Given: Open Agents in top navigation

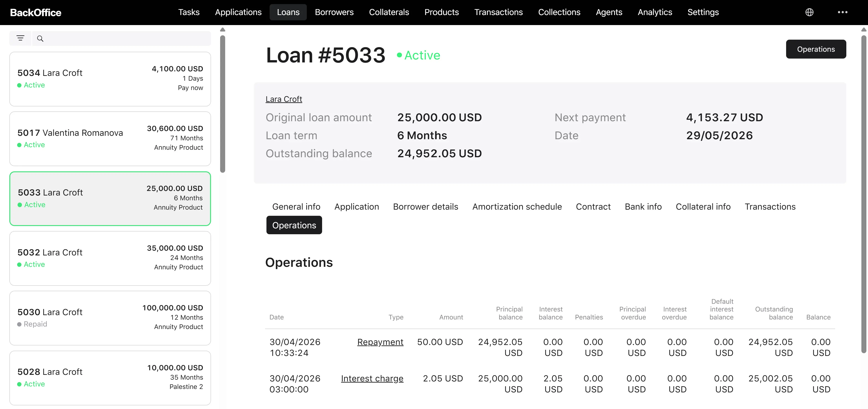Looking at the screenshot, I should point(609,12).
